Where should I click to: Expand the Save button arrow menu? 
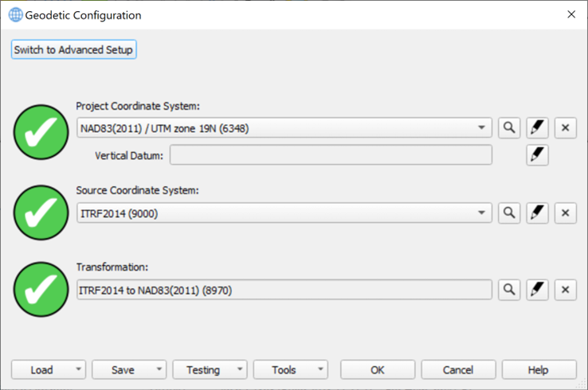point(159,369)
